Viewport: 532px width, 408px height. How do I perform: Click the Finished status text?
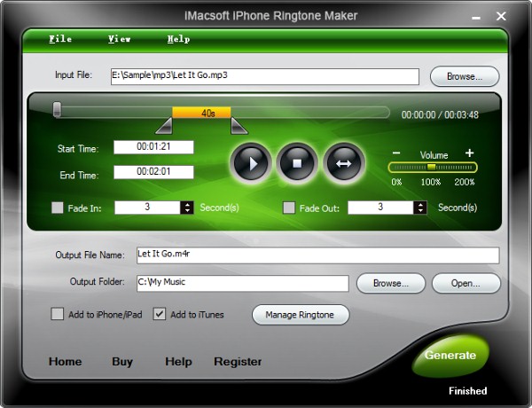pos(468,391)
